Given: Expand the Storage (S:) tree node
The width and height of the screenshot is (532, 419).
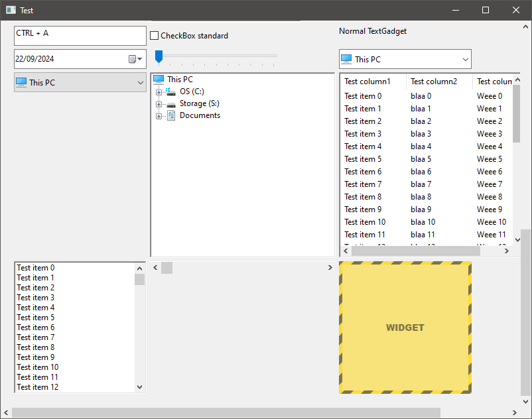Looking at the screenshot, I should tap(159, 104).
